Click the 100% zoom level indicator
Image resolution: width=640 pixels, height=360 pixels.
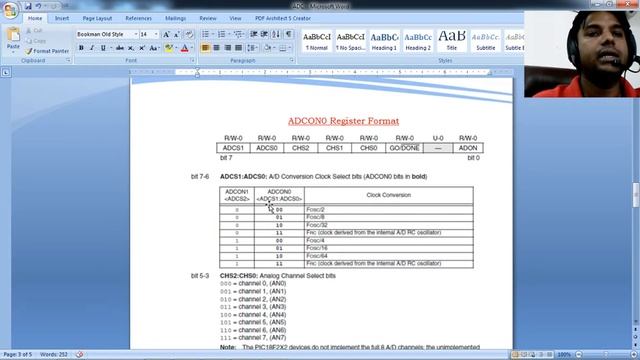click(564, 355)
